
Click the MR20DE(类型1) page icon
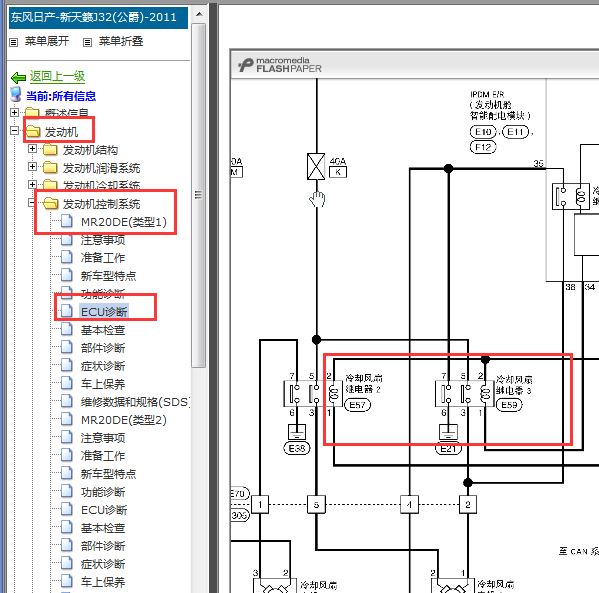pos(67,221)
